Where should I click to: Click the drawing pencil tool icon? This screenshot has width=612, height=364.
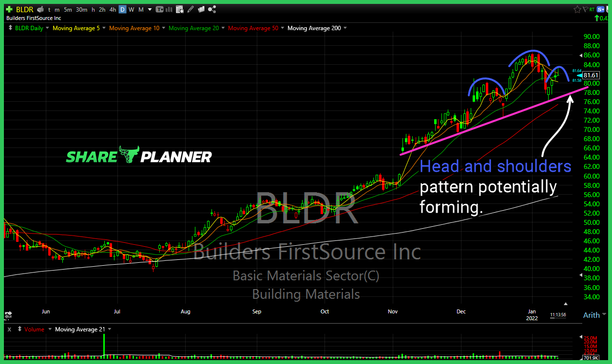click(190, 9)
